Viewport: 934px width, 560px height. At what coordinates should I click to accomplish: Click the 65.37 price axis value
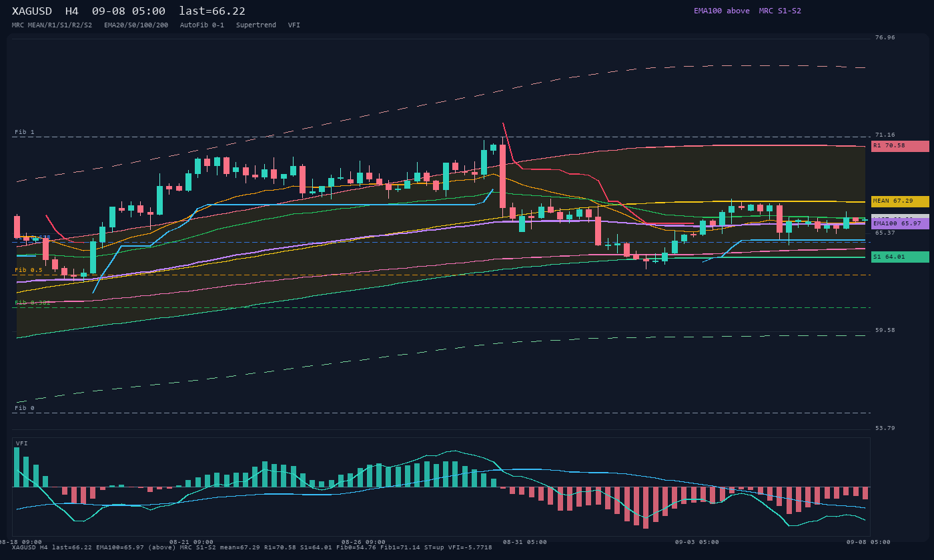pyautogui.click(x=885, y=233)
